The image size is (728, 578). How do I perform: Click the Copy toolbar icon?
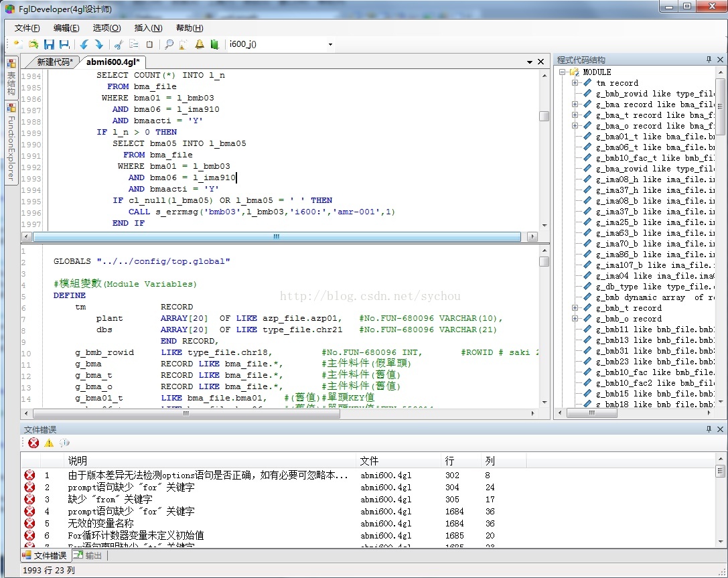pos(134,44)
